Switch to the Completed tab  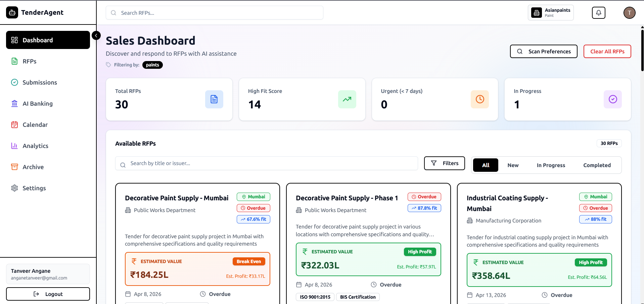[x=597, y=165]
